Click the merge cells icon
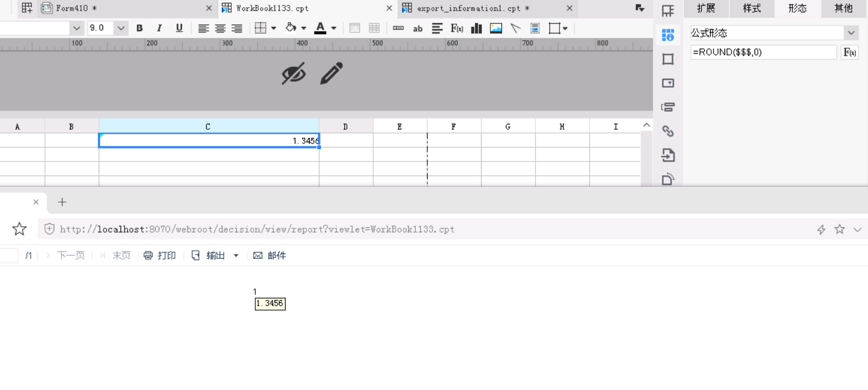 tap(355, 28)
